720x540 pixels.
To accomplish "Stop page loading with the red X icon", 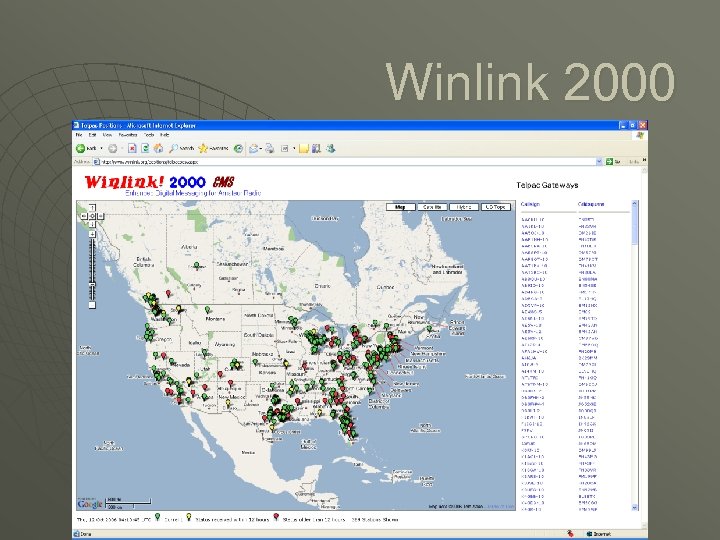I will 132,148.
